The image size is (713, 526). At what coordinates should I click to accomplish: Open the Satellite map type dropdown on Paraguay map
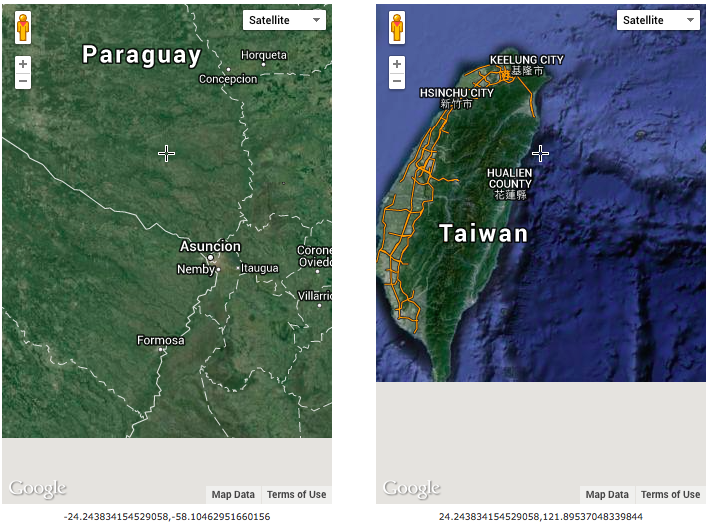[x=284, y=20]
